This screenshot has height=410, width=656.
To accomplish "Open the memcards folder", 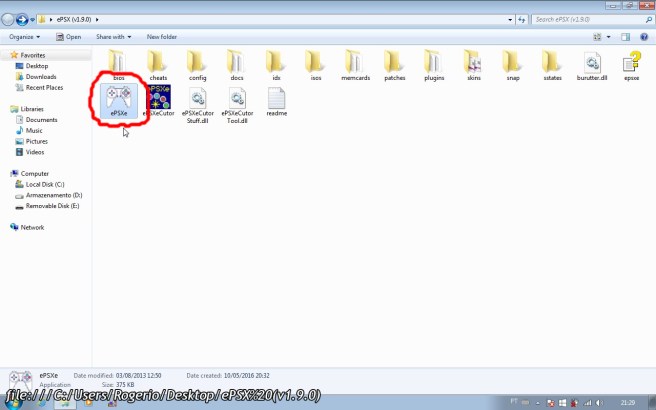I will [x=355, y=64].
